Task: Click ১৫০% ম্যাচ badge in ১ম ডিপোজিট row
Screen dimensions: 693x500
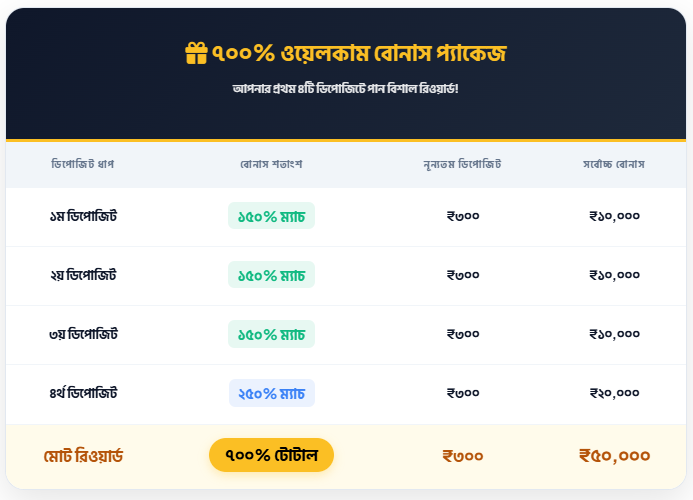Action: pos(271,216)
